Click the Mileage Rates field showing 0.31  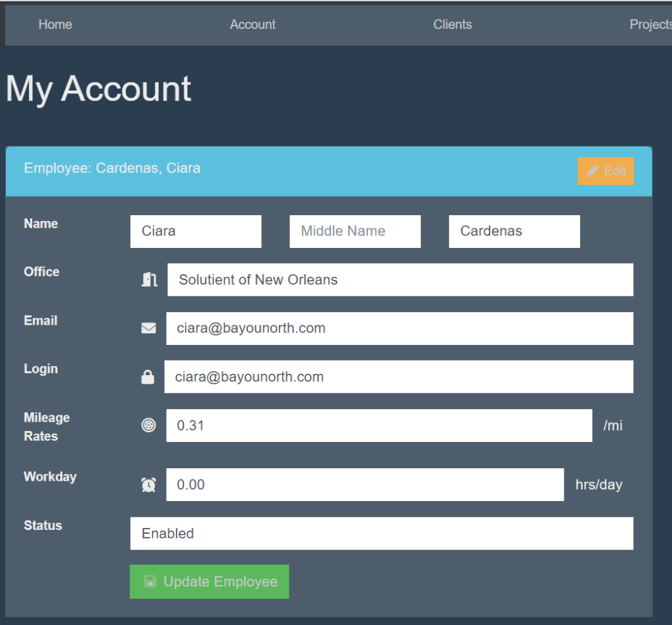click(x=379, y=426)
